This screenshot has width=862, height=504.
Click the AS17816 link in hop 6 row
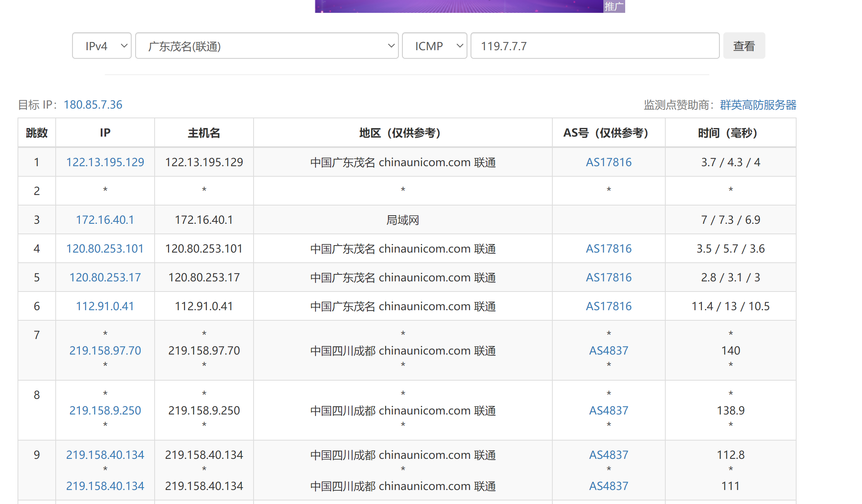[x=609, y=306]
